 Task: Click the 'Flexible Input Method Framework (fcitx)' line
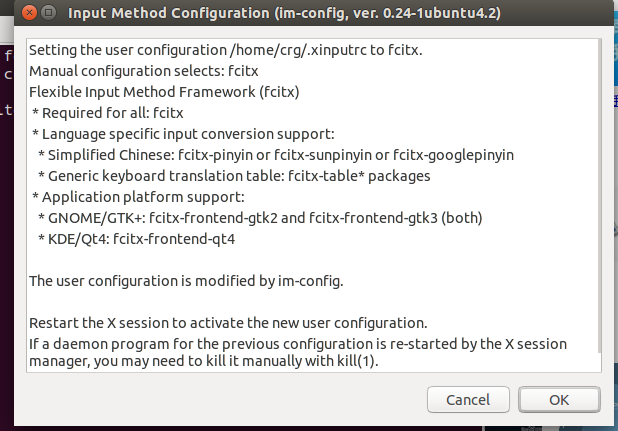click(x=164, y=92)
